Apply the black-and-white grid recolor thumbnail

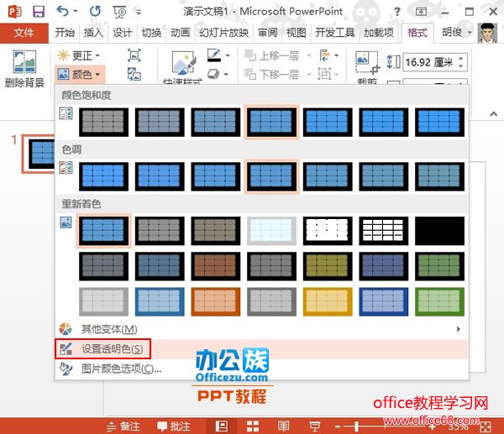[384, 231]
